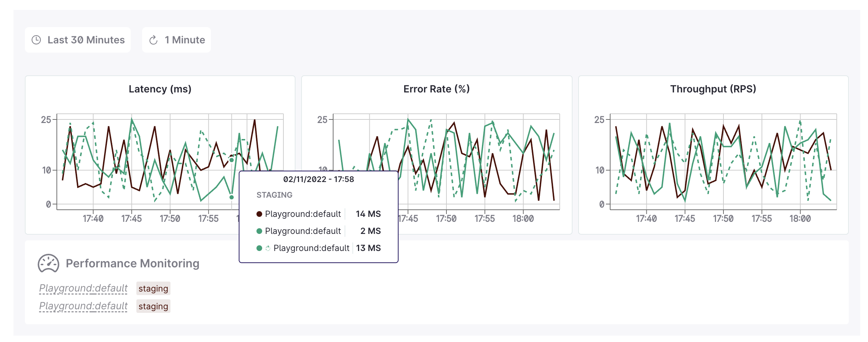The image size is (868, 342).
Task: Click the second staging tag
Action: (153, 306)
